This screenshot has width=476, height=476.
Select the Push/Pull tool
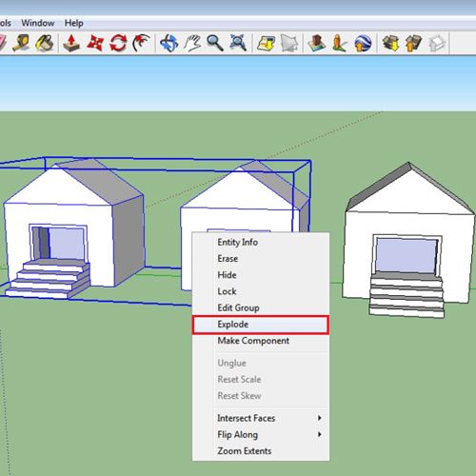click(x=71, y=43)
